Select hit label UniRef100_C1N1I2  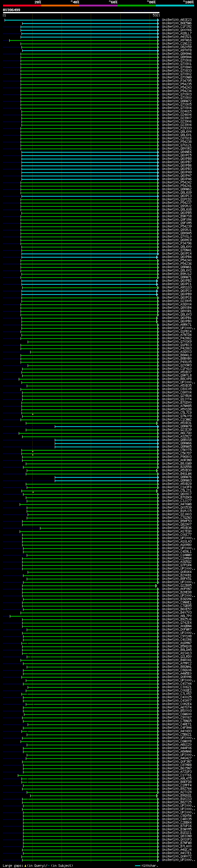tap(177, 43)
